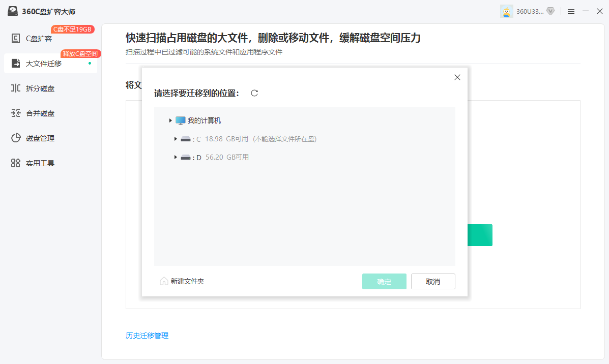Expand the C drive node
Screen dimensions: 609x364
[x=176, y=139]
